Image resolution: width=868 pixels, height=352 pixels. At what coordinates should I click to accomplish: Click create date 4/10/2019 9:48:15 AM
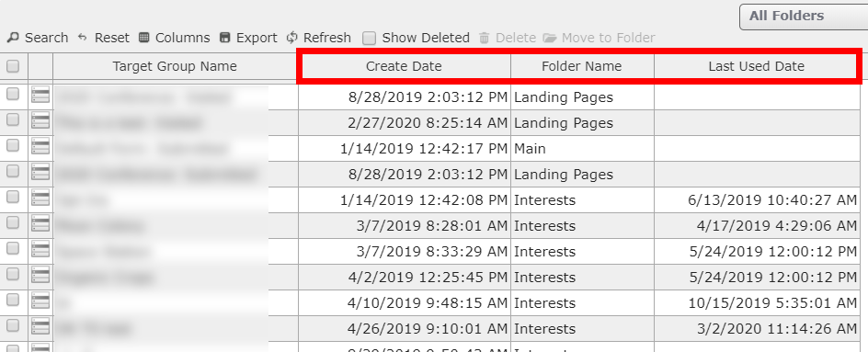click(428, 303)
